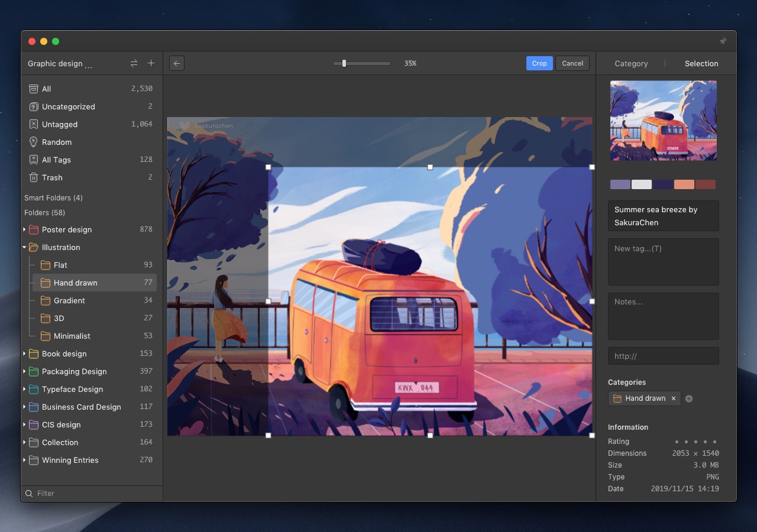Select the Business Card Design folder

click(92, 407)
